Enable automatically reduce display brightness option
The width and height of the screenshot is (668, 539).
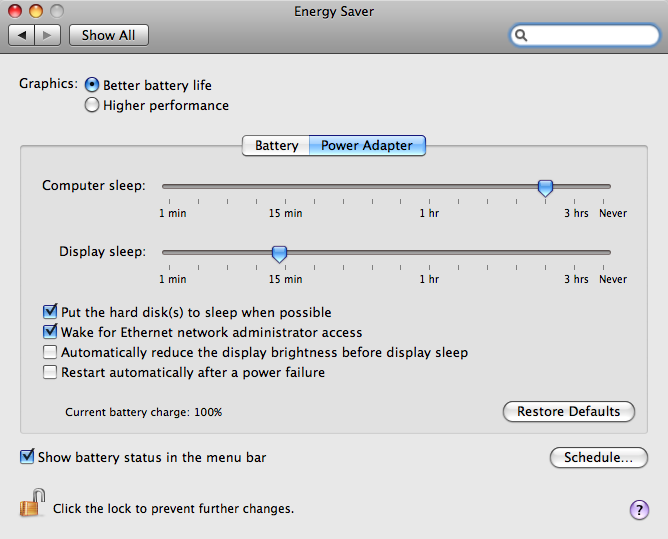(x=50, y=352)
